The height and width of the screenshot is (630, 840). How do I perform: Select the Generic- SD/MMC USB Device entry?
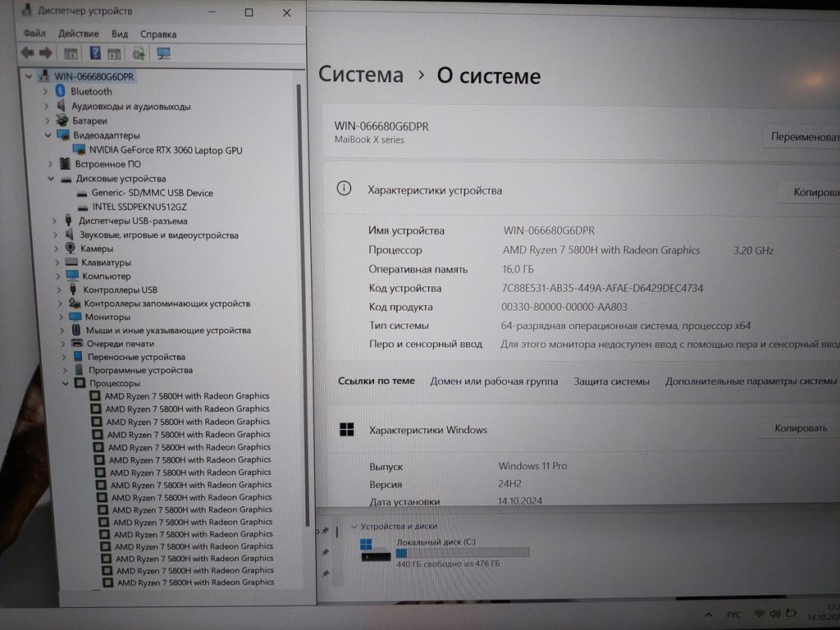pyautogui.click(x=152, y=192)
